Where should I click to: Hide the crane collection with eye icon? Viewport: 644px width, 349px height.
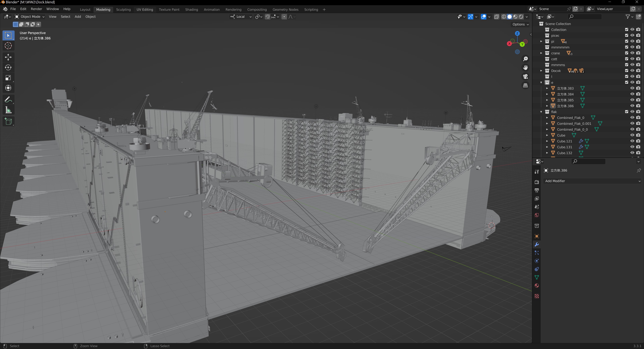click(632, 53)
